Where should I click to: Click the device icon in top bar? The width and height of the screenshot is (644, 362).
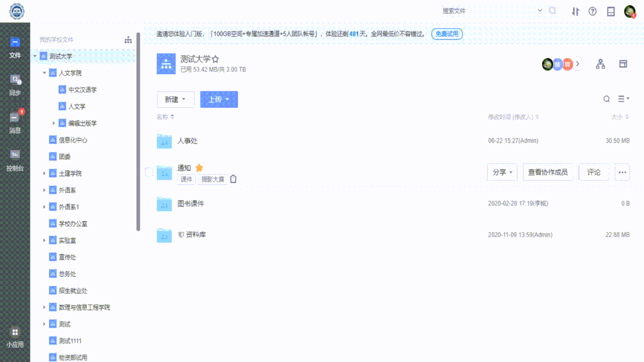tap(611, 11)
